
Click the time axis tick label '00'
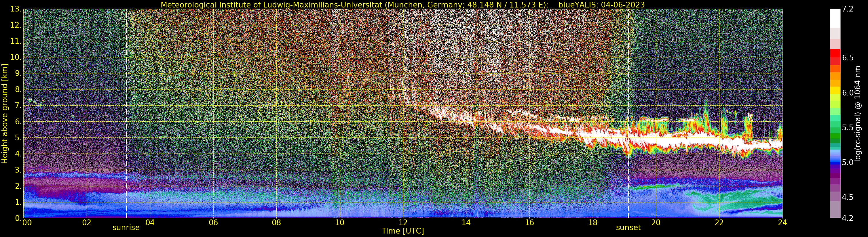tap(26, 223)
